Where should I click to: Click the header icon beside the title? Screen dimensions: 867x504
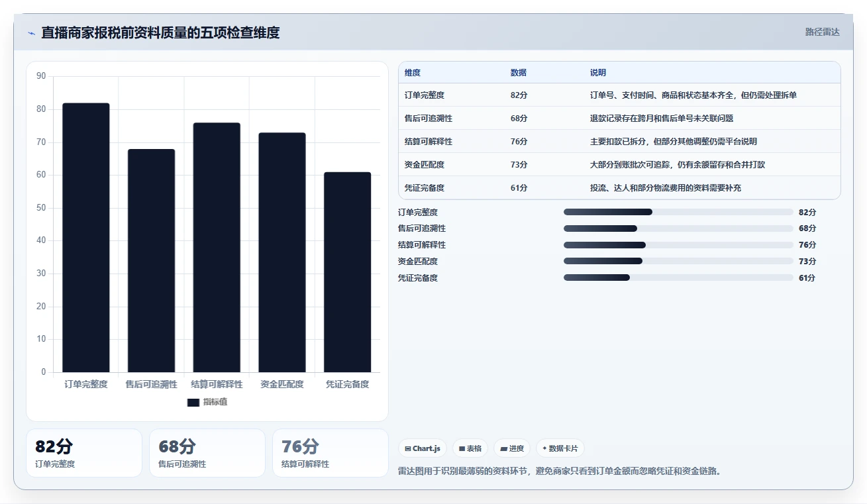point(31,33)
